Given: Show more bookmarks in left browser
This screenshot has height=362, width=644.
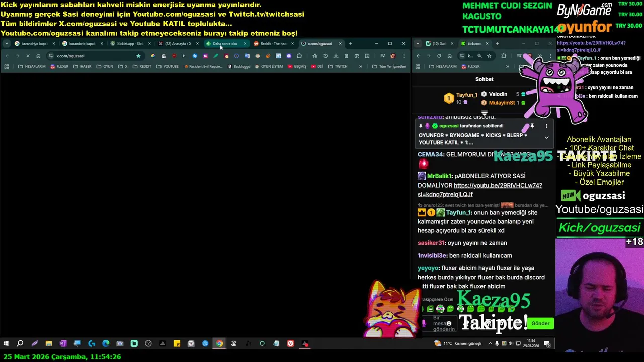Looking at the screenshot, I should click(x=360, y=66).
